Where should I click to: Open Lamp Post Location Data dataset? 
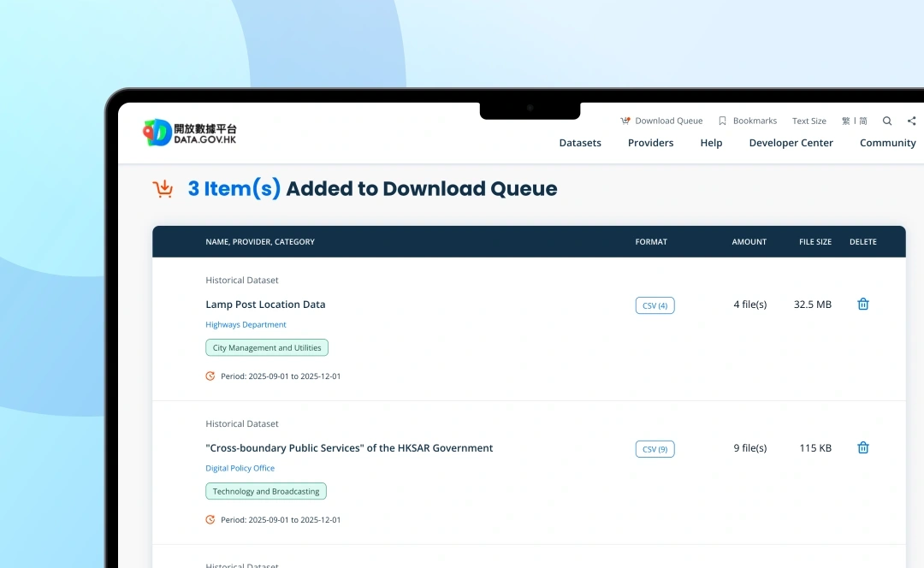click(265, 305)
